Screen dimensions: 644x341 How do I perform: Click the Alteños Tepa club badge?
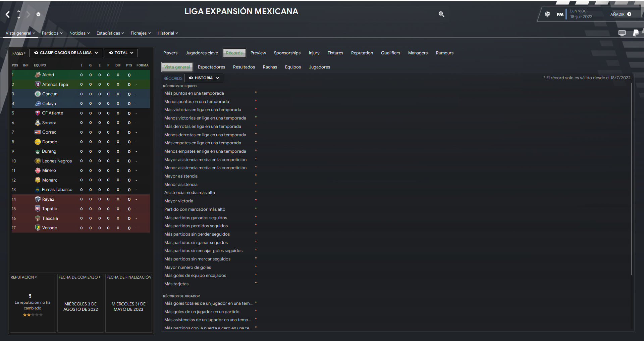(x=38, y=84)
